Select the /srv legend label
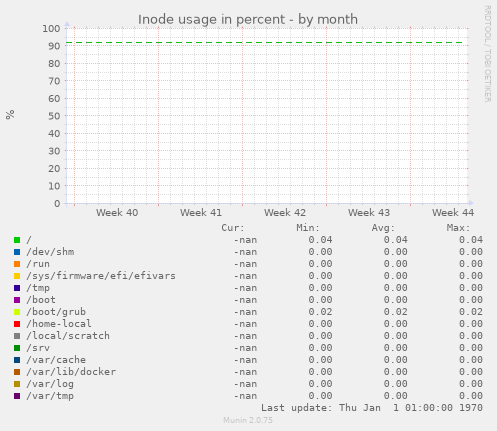 point(38,348)
